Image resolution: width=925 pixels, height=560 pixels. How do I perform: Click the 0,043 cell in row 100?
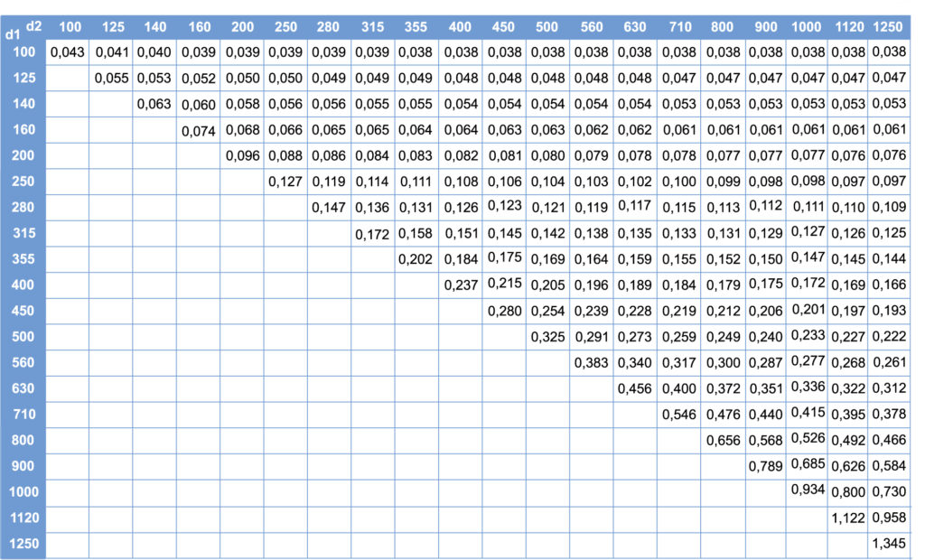tap(67, 52)
